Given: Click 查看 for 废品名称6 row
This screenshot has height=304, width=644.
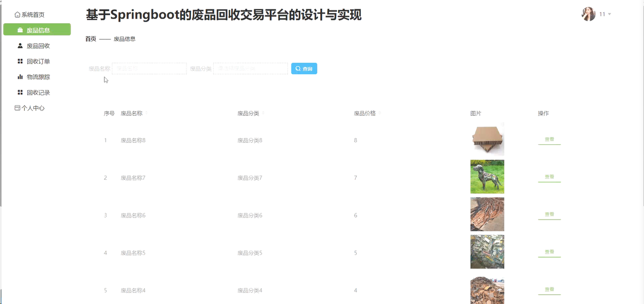Looking at the screenshot, I should (x=549, y=215).
